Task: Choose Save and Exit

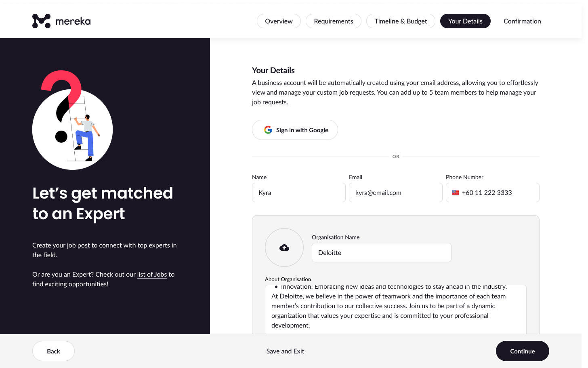Action: 285,351
